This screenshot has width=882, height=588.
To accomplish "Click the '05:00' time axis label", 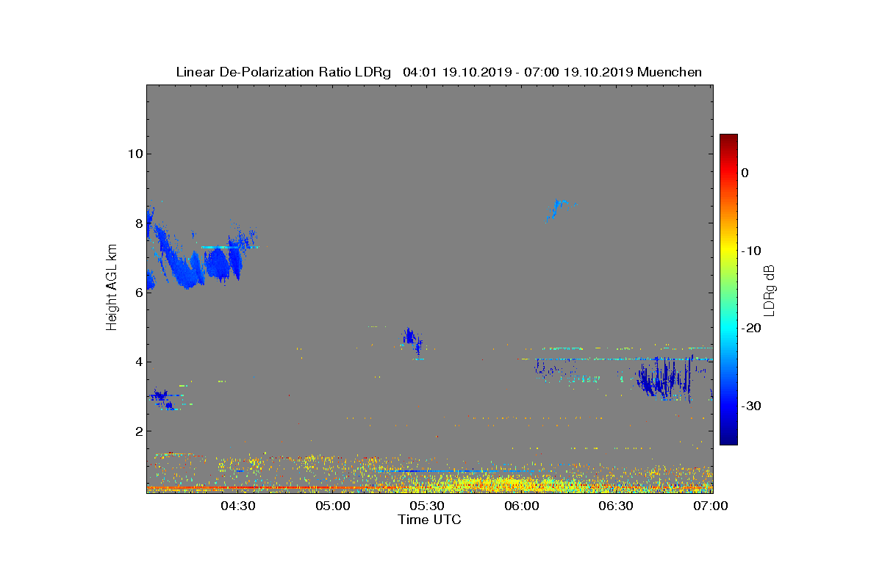I will click(x=333, y=506).
